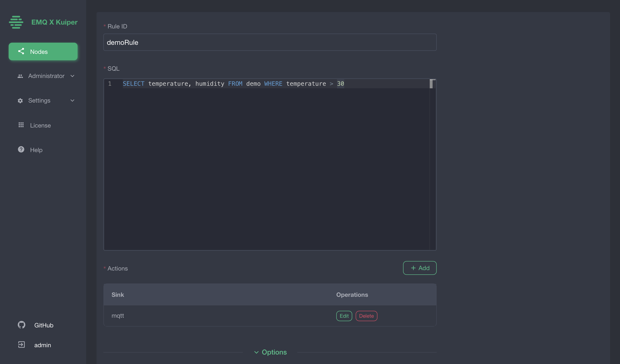Open the Nodes menu item
The height and width of the screenshot is (364, 620).
(x=43, y=51)
